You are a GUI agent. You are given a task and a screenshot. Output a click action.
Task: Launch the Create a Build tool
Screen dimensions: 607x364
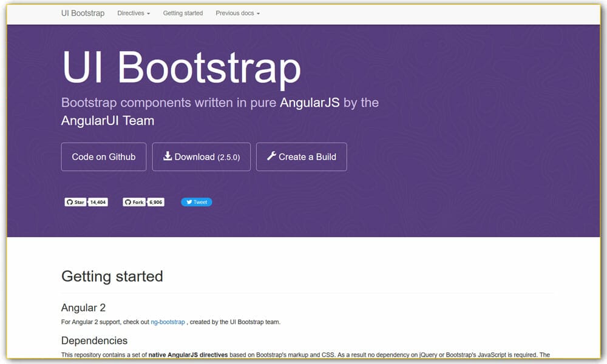point(301,156)
